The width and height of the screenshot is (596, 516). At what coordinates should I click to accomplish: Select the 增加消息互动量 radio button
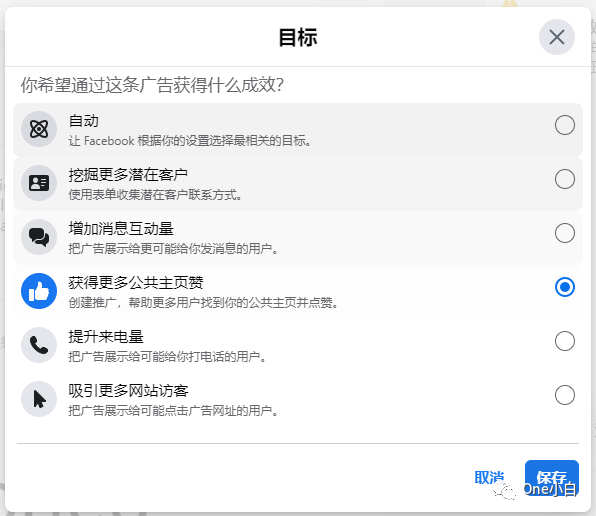(x=564, y=233)
